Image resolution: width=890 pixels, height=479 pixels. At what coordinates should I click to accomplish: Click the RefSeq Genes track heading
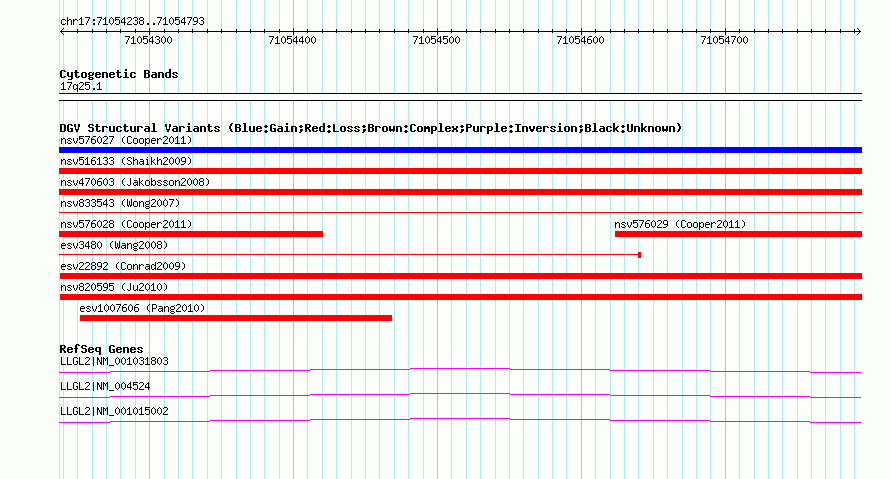coord(101,349)
